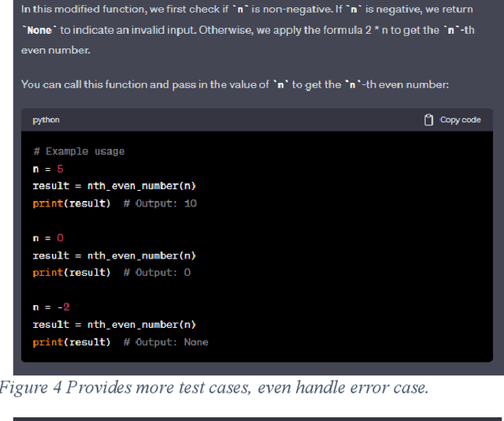Click the 'n = 0' code line
The width and height of the screenshot is (504, 421).
(48, 238)
